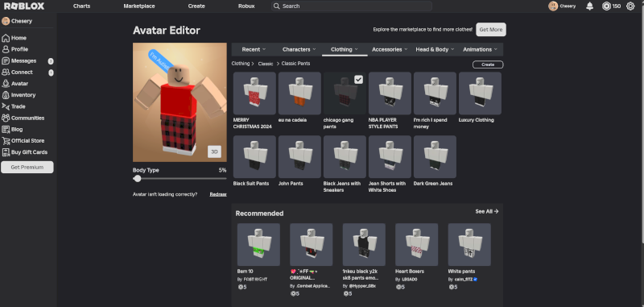Select John Pants thumbnail

(x=299, y=156)
